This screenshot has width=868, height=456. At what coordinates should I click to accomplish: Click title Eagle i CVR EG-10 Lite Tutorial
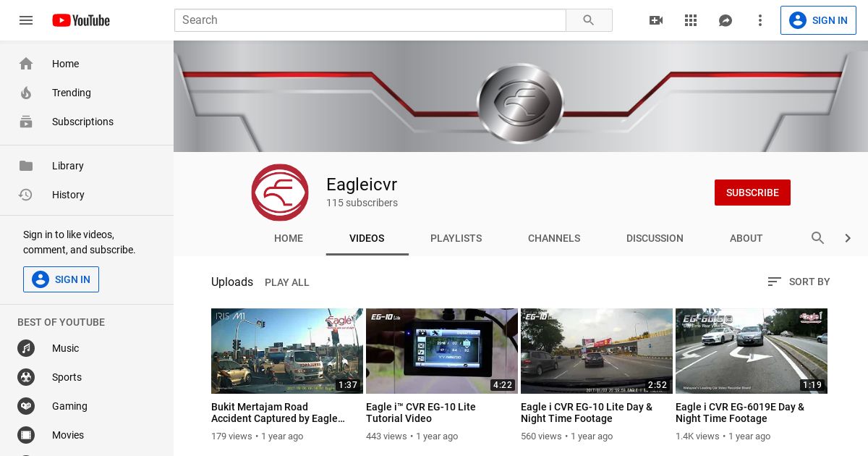(x=421, y=413)
